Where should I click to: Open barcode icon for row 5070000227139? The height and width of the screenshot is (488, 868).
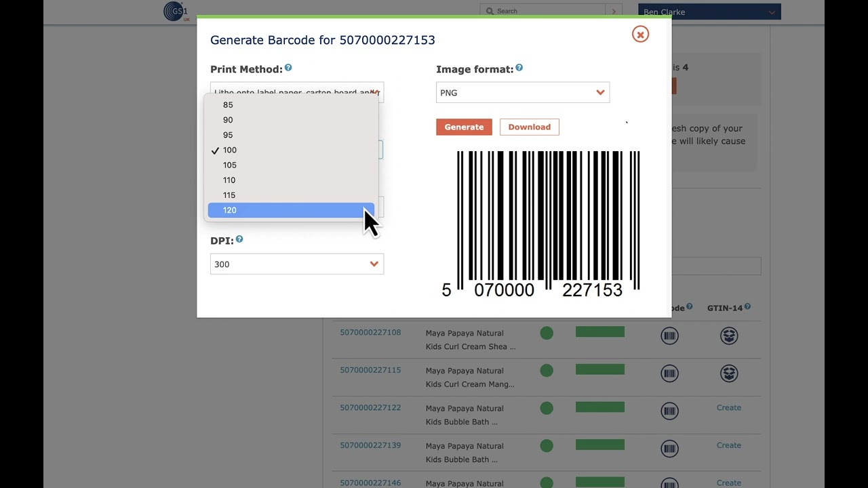tap(669, 449)
